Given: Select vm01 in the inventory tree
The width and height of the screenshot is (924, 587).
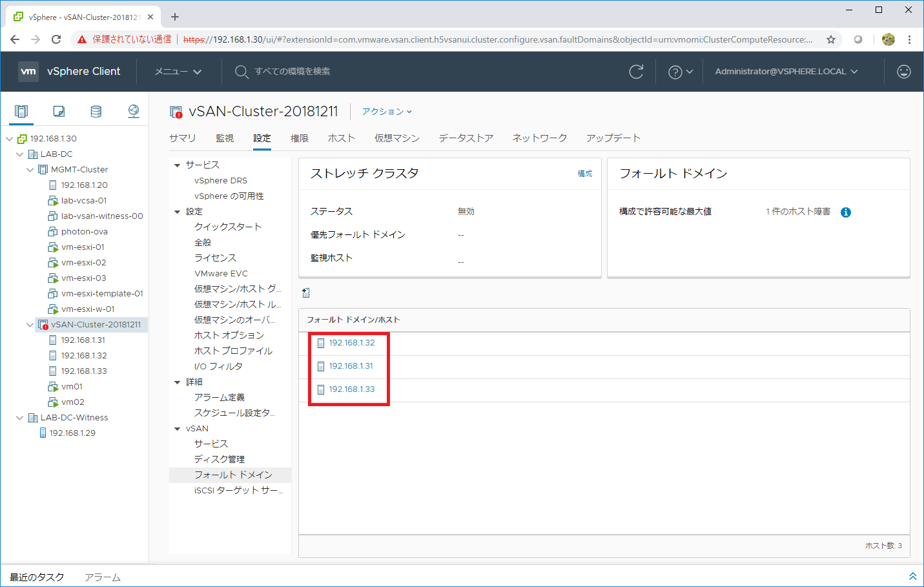Looking at the screenshot, I should [72, 387].
